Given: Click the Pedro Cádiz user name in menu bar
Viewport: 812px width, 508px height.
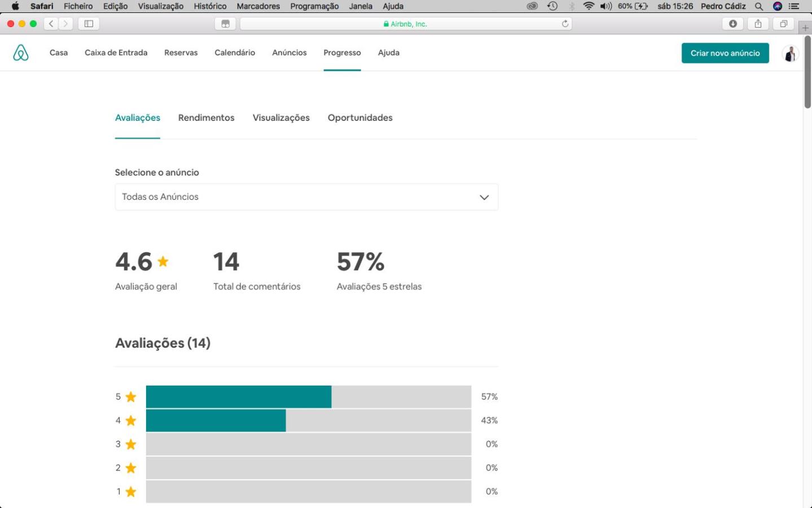Looking at the screenshot, I should 723,6.
